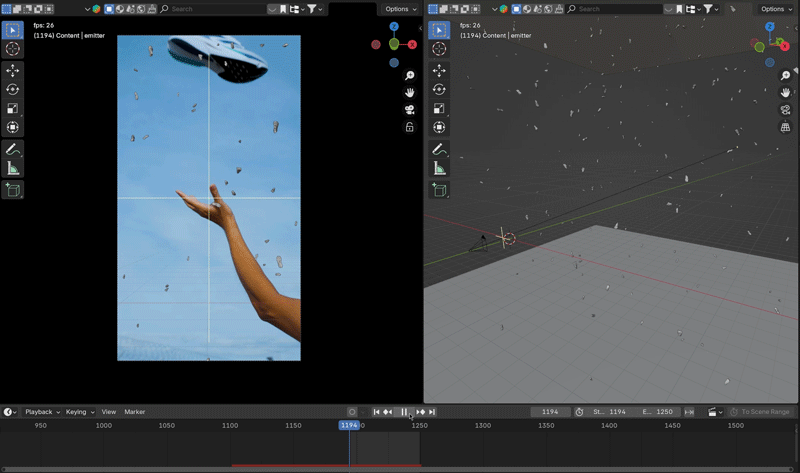Activate the Rotate tool in left viewport

13,89
